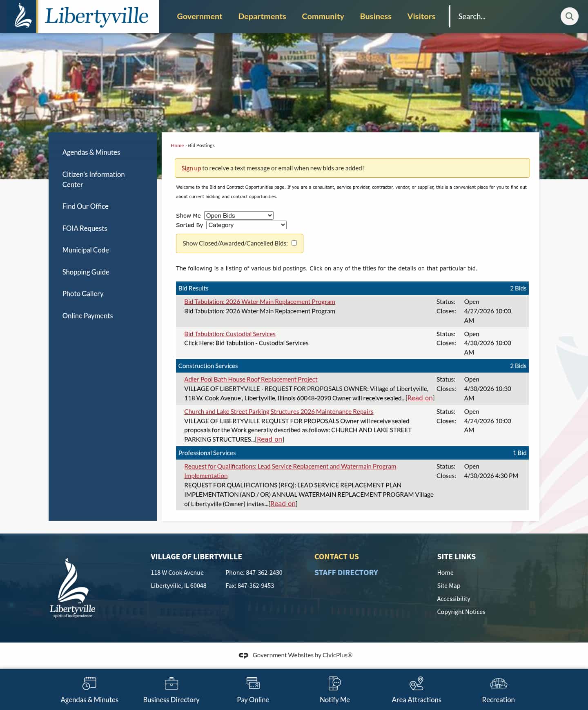588x710 pixels.
Task: Click Read on for Parking Structures bid
Action: coord(269,439)
